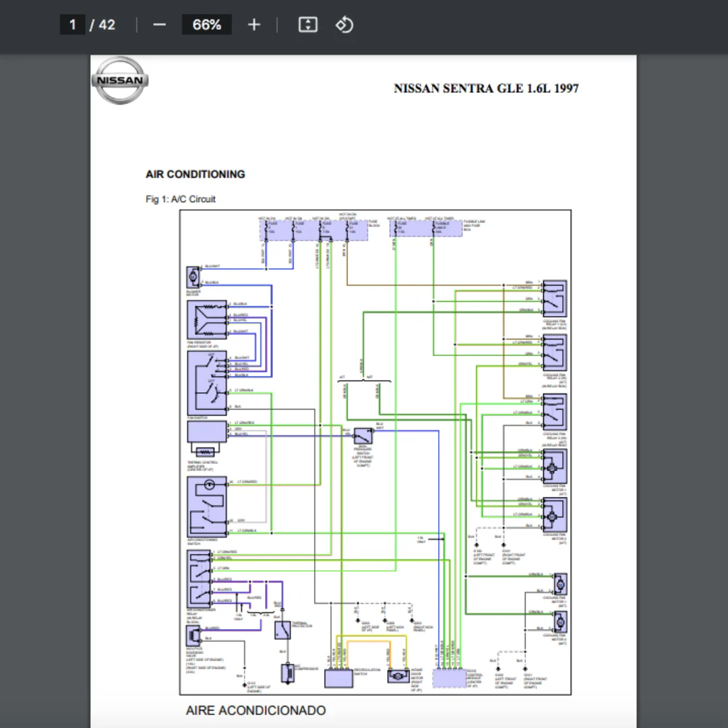The image size is (728, 728).
Task: Click the zoom out minus icon
Action: (159, 25)
